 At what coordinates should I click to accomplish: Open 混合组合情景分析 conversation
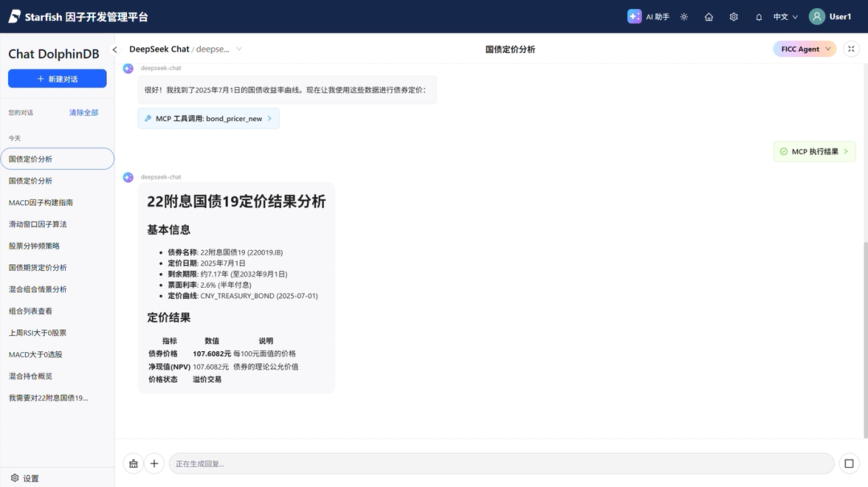coord(57,289)
